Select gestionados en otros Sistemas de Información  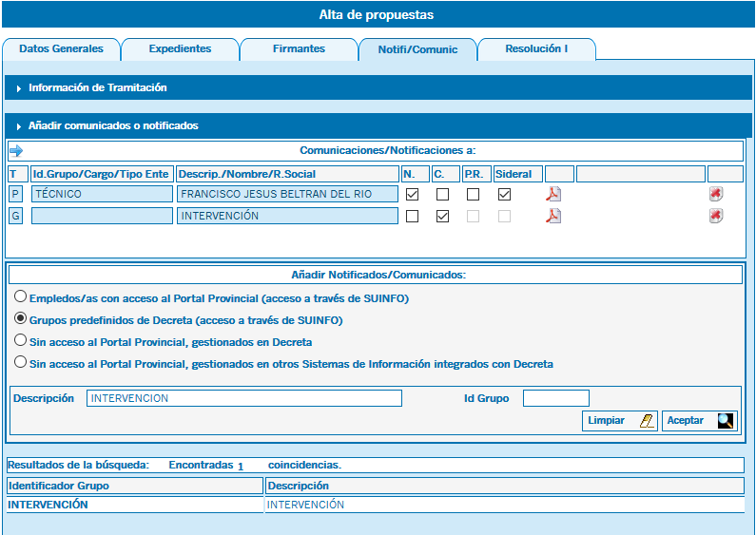(x=20, y=362)
